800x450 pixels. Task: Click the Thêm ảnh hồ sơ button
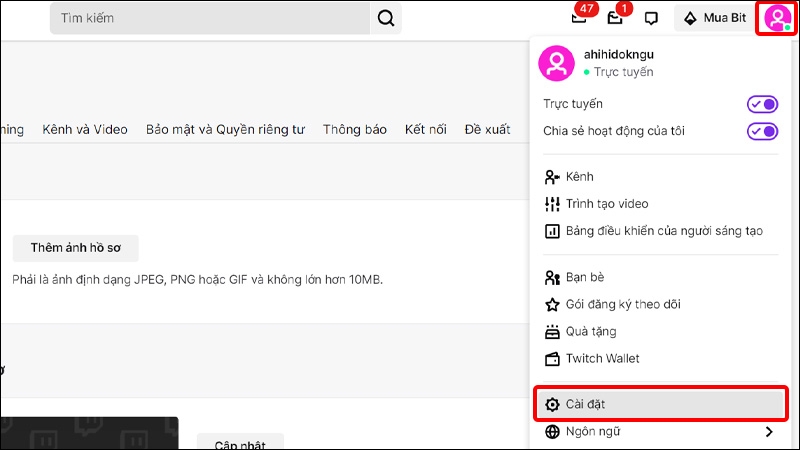[76, 248]
